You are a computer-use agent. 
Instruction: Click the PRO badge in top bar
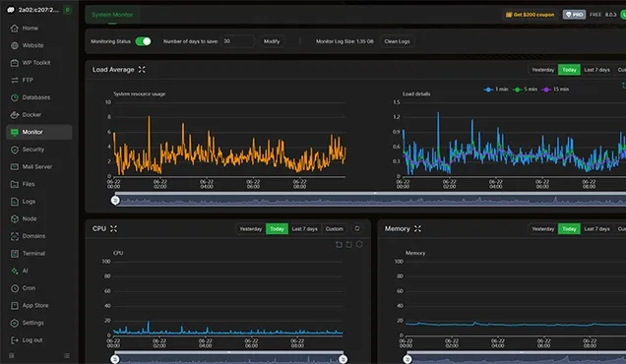point(574,15)
